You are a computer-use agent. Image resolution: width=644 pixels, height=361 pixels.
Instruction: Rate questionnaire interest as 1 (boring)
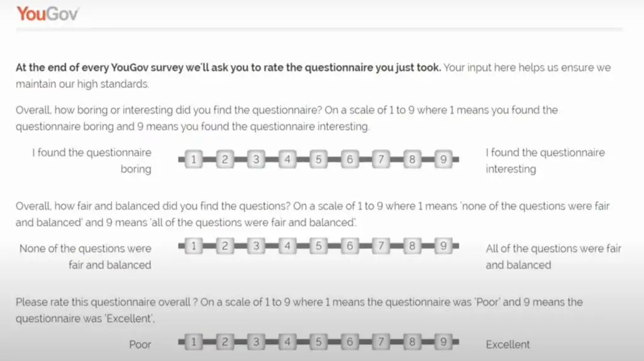(x=194, y=159)
